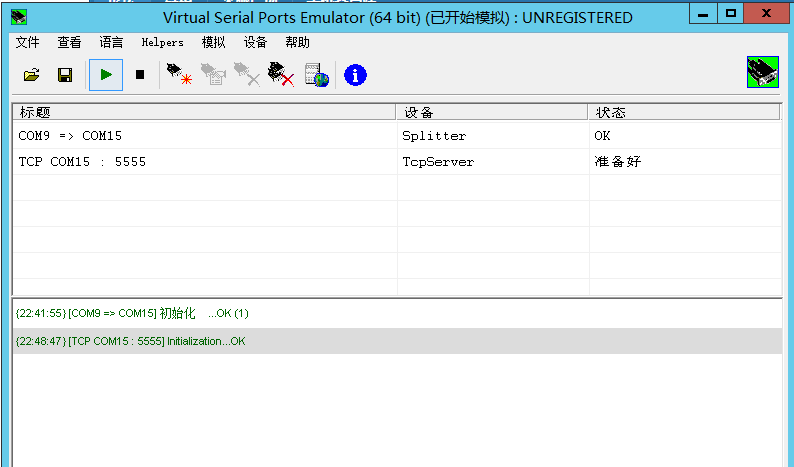Close the Virtual Serial Ports Emulator window

[766, 14]
